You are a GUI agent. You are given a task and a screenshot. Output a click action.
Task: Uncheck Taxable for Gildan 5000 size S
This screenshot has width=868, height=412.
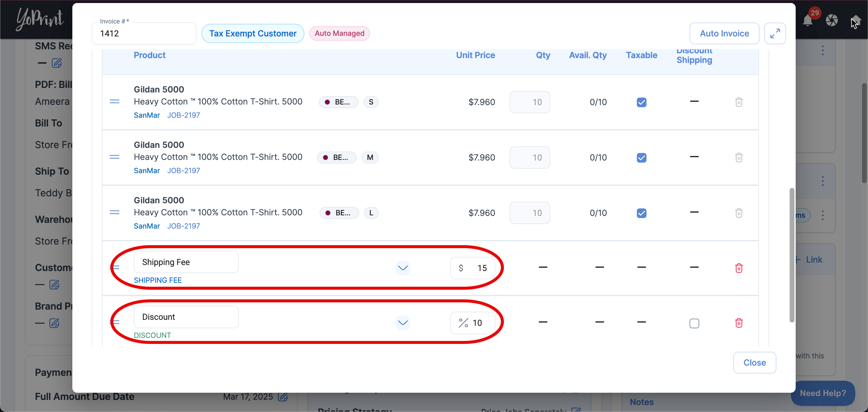(641, 102)
